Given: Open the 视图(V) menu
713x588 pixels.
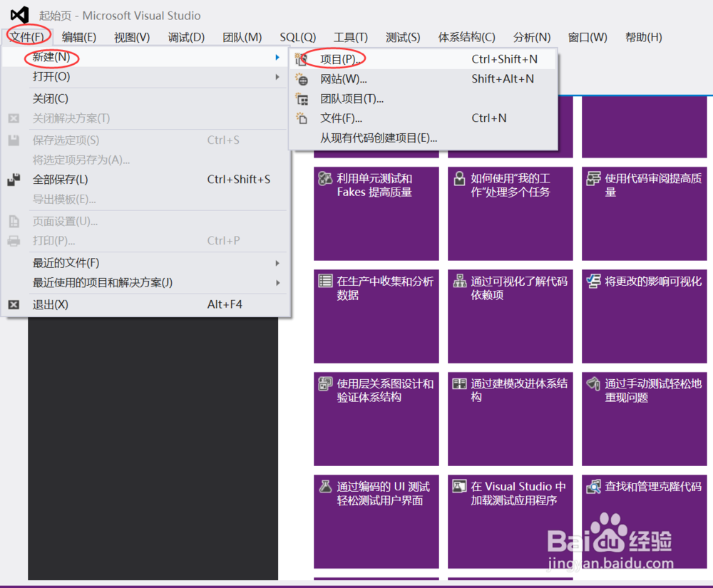Looking at the screenshot, I should point(132,37).
